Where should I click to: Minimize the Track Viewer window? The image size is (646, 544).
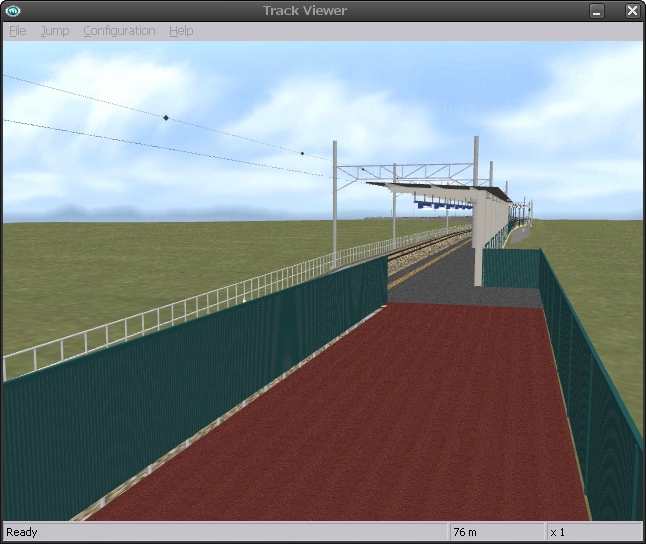pyautogui.click(x=597, y=11)
